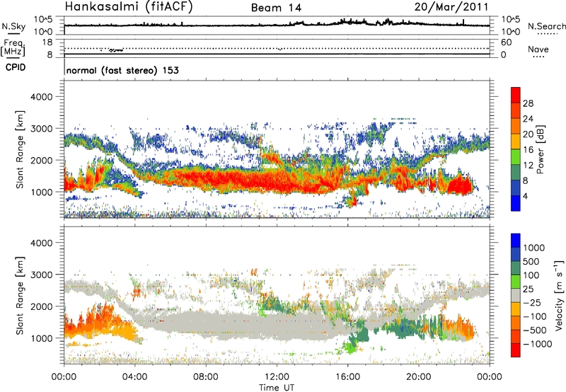This screenshot has height=392, width=566.
Task: Select the N.Search legend label
Action: (x=546, y=26)
